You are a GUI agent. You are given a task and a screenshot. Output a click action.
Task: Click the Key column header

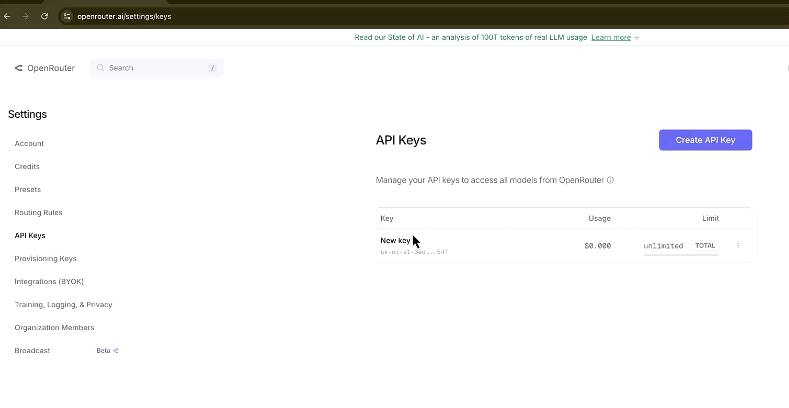pyautogui.click(x=387, y=218)
